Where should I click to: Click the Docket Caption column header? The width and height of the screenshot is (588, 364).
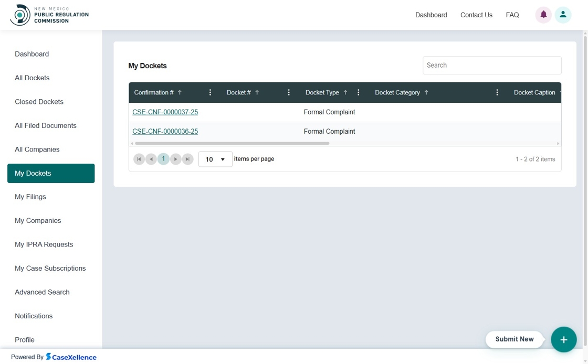pos(534,92)
